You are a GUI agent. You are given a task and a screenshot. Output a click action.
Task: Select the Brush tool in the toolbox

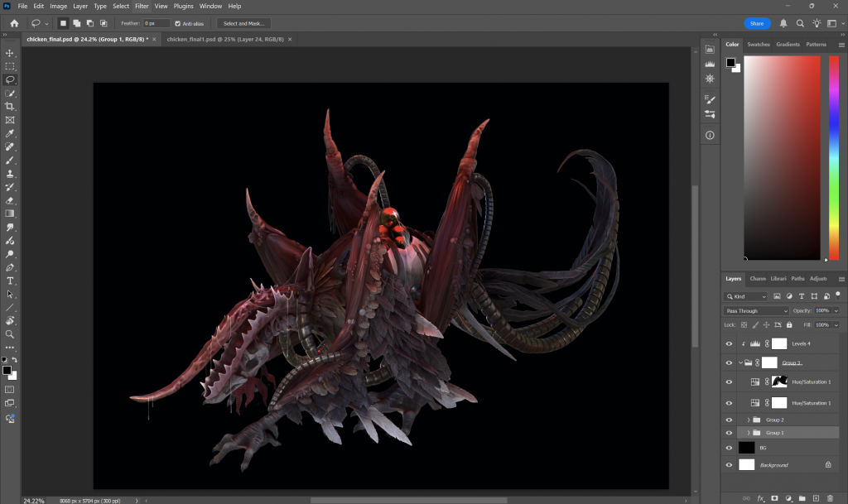click(10, 161)
